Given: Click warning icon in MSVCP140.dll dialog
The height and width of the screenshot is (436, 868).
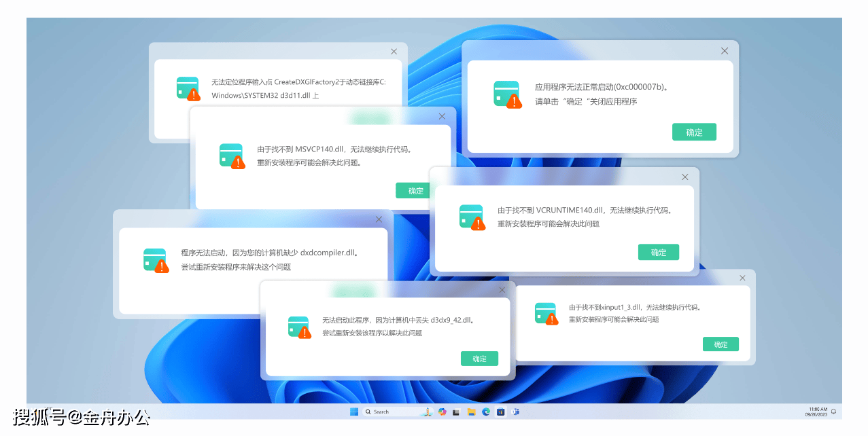Looking at the screenshot, I should (232, 156).
